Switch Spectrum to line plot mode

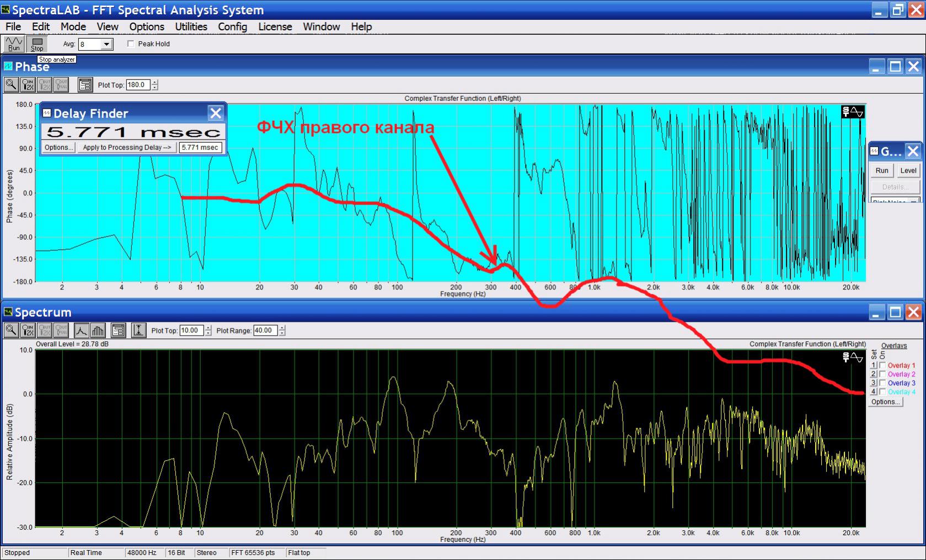[x=82, y=330]
